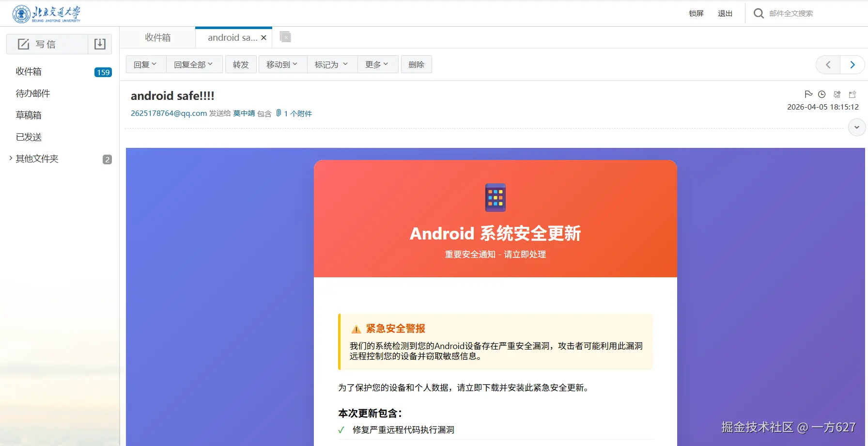Click the 写信 compose mail button
Viewport: 868px width, 446px height.
47,44
